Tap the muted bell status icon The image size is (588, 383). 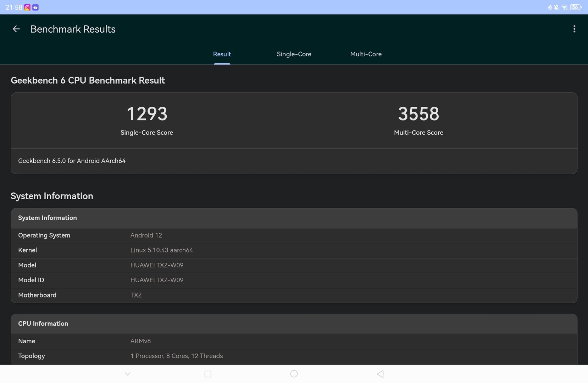click(556, 7)
